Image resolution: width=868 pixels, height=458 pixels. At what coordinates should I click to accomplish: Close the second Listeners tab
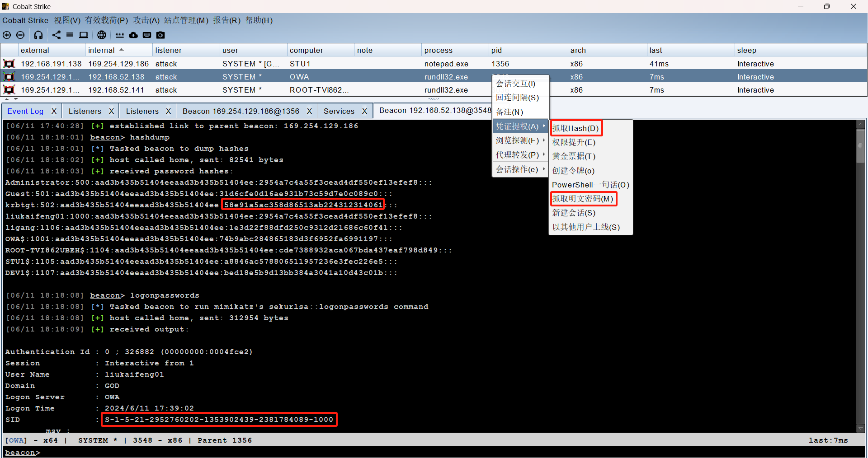click(x=168, y=111)
